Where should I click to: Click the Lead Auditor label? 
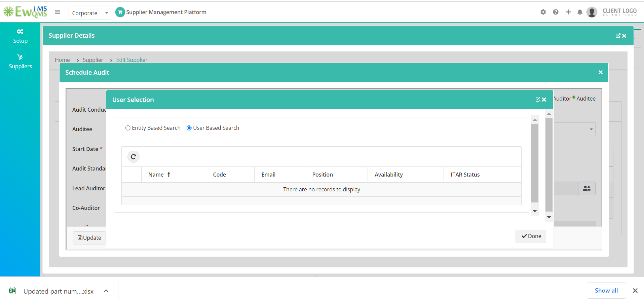point(89,188)
